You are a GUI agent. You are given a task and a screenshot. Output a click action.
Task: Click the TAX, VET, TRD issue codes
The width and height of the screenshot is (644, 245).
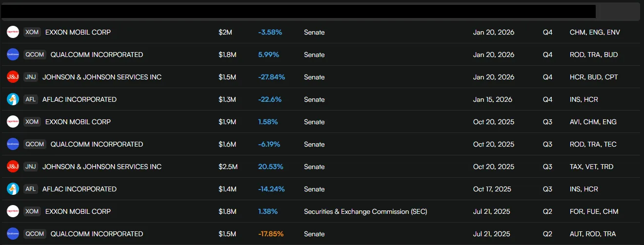(591, 167)
